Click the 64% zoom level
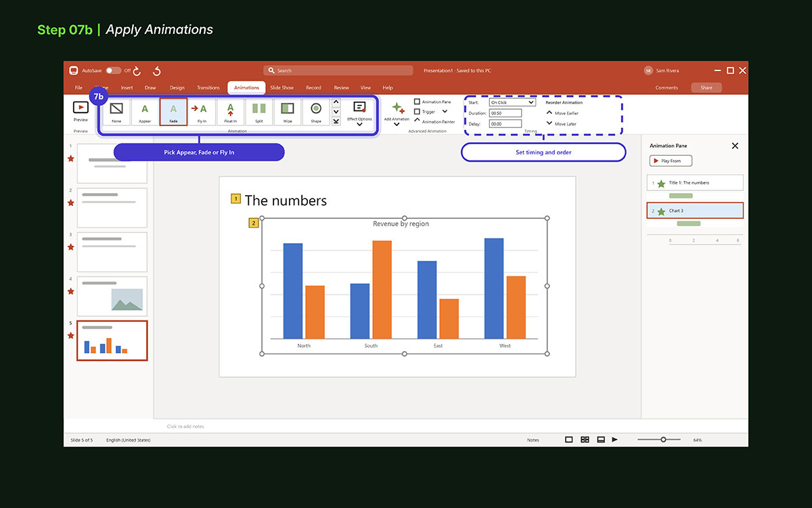 pyautogui.click(x=698, y=440)
